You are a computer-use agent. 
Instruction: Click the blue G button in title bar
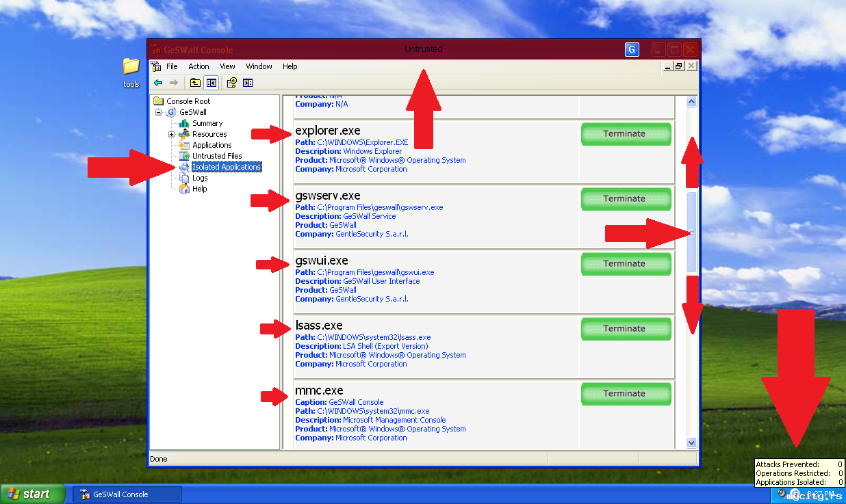(632, 49)
